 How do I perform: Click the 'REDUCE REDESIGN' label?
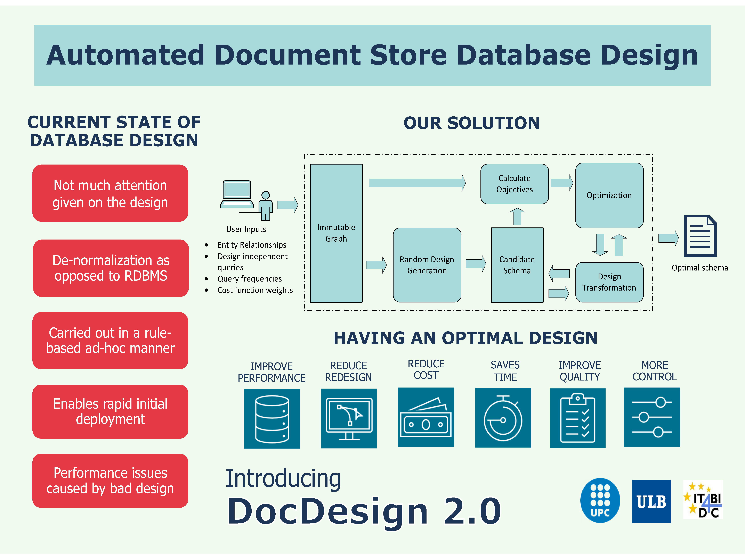[348, 371]
